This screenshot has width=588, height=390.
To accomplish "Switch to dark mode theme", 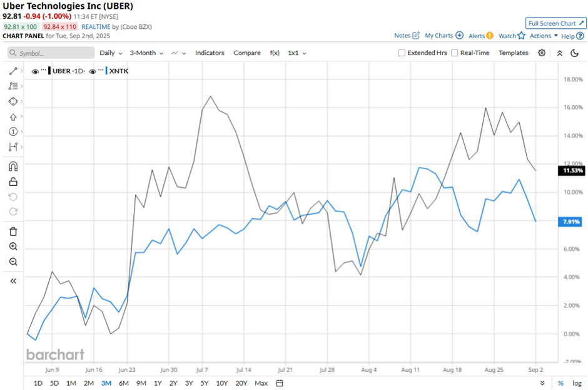I will point(574,53).
